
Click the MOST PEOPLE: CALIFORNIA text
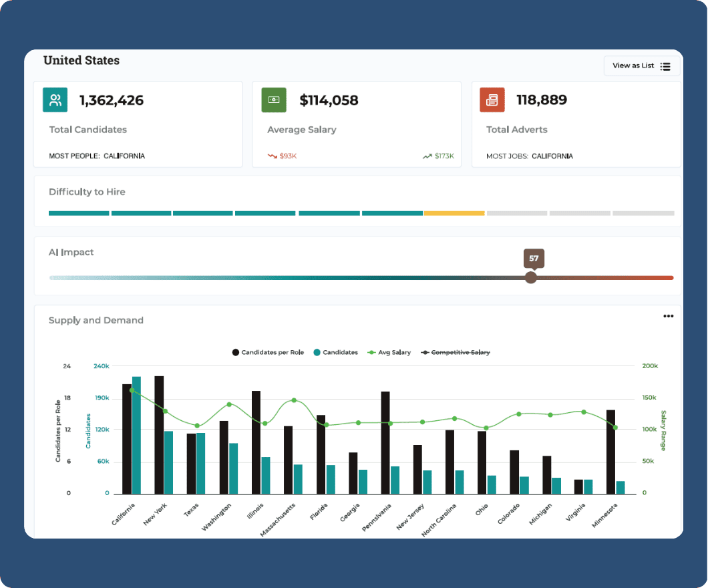pos(97,156)
